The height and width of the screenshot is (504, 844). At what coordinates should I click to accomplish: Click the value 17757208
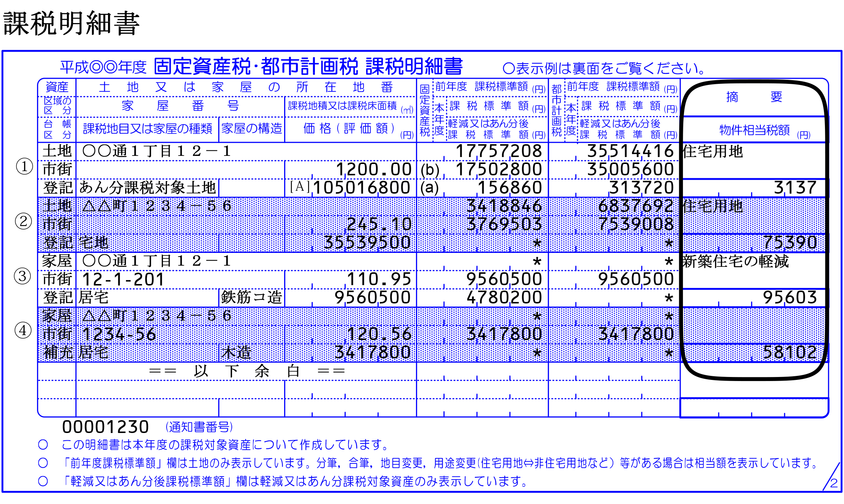point(499,151)
